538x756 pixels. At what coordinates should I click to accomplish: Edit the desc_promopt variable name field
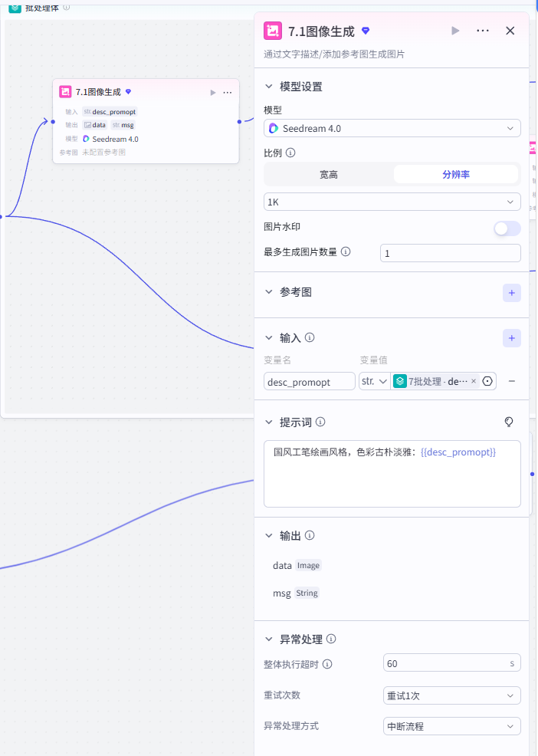[x=310, y=381]
